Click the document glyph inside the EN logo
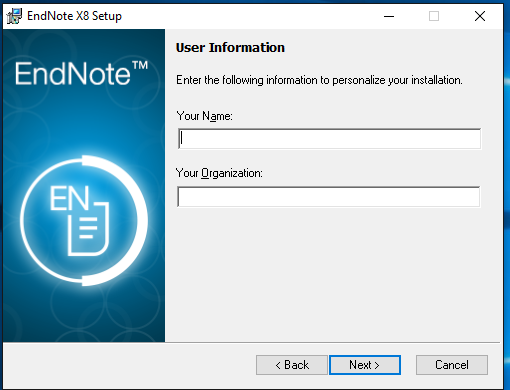The width and height of the screenshot is (510, 390). [x=89, y=229]
